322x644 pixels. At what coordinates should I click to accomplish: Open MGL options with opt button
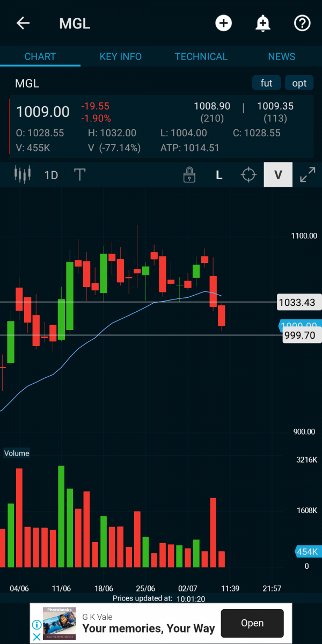[299, 83]
